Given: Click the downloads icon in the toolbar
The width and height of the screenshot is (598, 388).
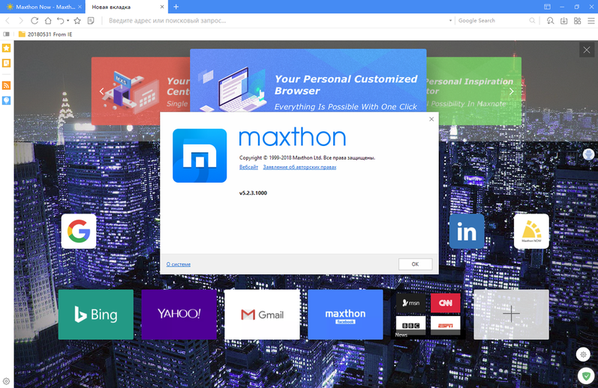Looking at the screenshot, I should [x=564, y=21].
